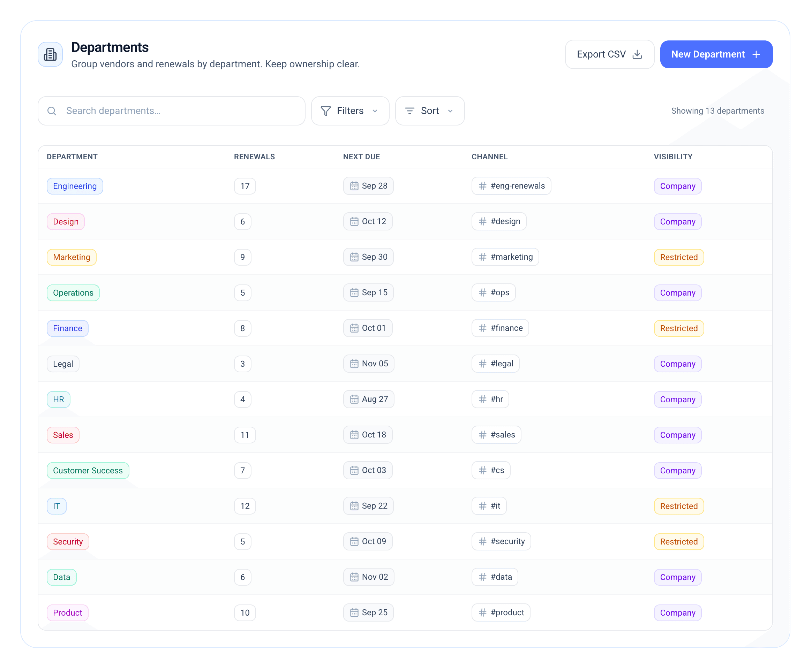
Task: Click the Departments building icon
Action: coord(50,54)
